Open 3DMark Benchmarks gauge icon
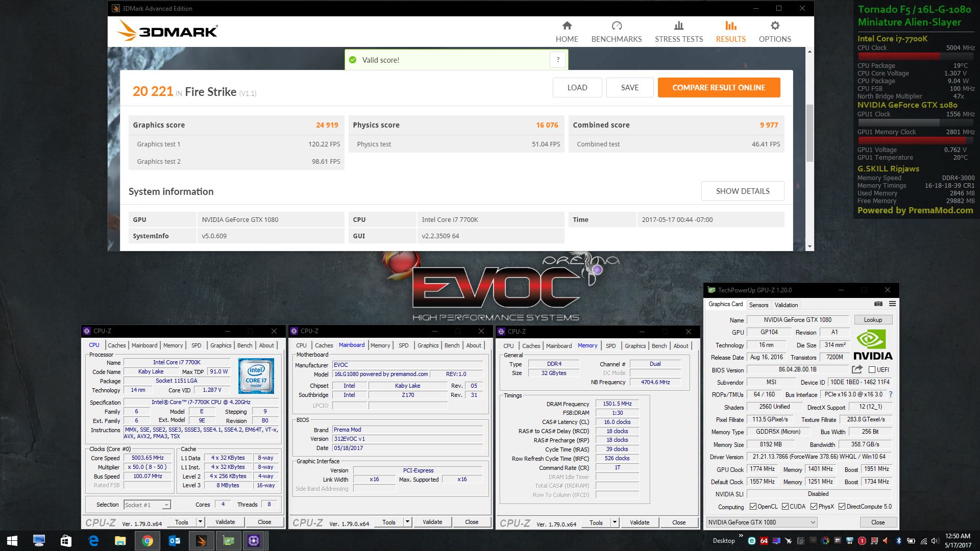 pyautogui.click(x=617, y=26)
